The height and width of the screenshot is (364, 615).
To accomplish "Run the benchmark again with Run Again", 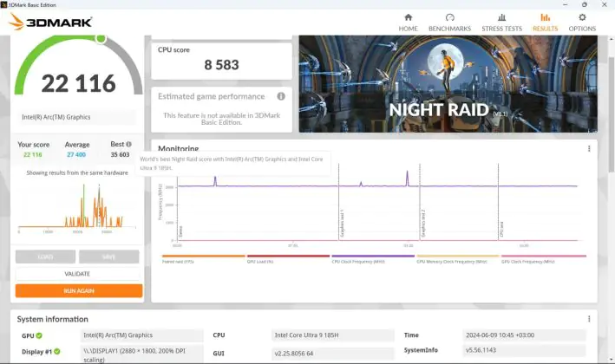I will pos(79,290).
